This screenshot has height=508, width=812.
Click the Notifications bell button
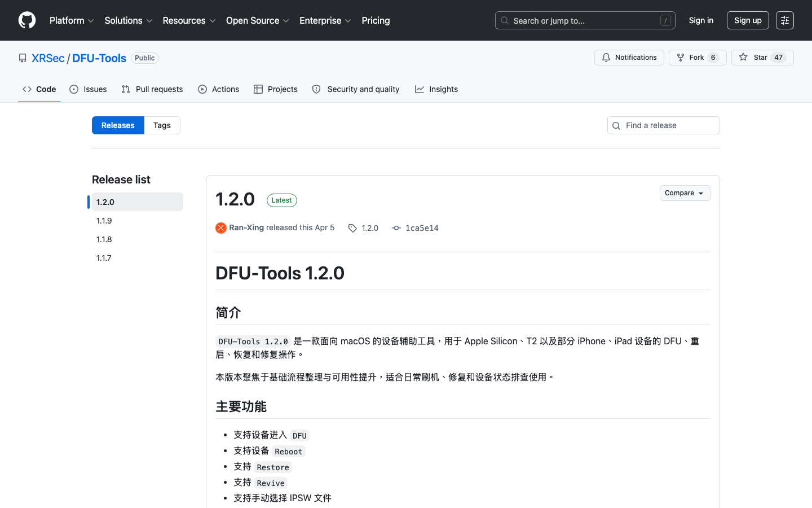[629, 58]
